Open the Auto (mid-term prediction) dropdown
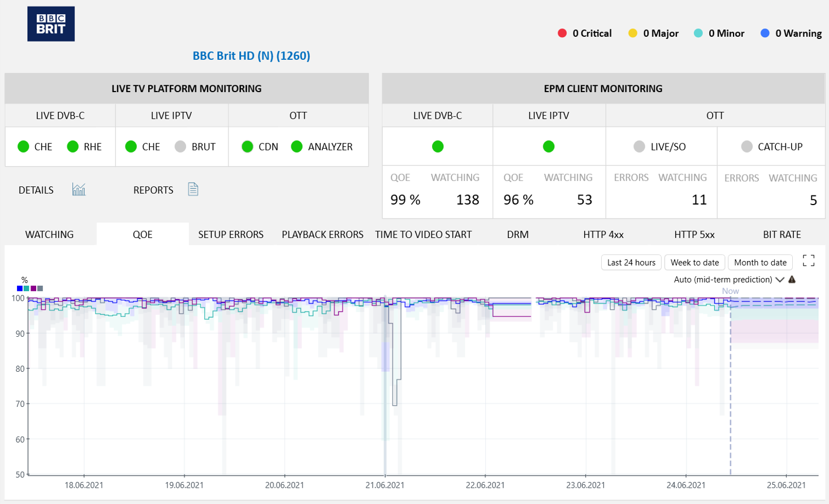This screenshot has width=829, height=504. click(x=729, y=280)
